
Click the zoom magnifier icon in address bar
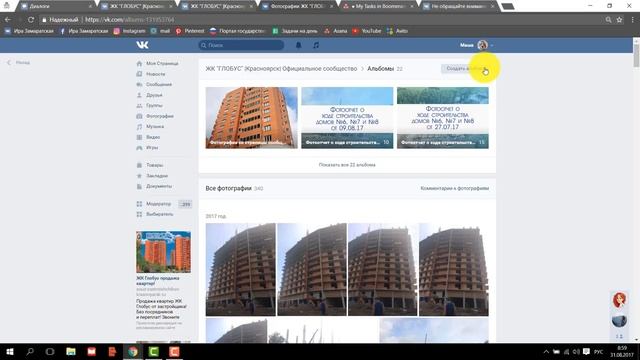tap(608, 20)
